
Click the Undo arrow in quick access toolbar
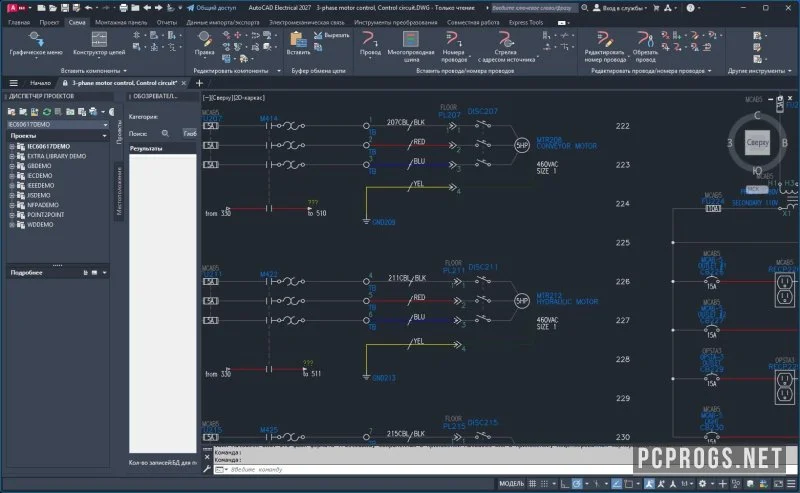pyautogui.click(x=89, y=8)
